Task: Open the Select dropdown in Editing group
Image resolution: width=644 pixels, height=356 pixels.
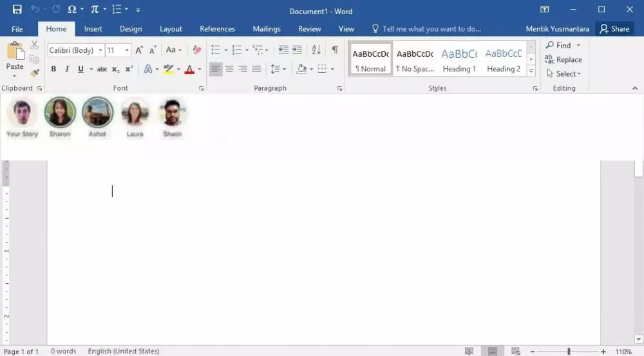Action: 563,73
